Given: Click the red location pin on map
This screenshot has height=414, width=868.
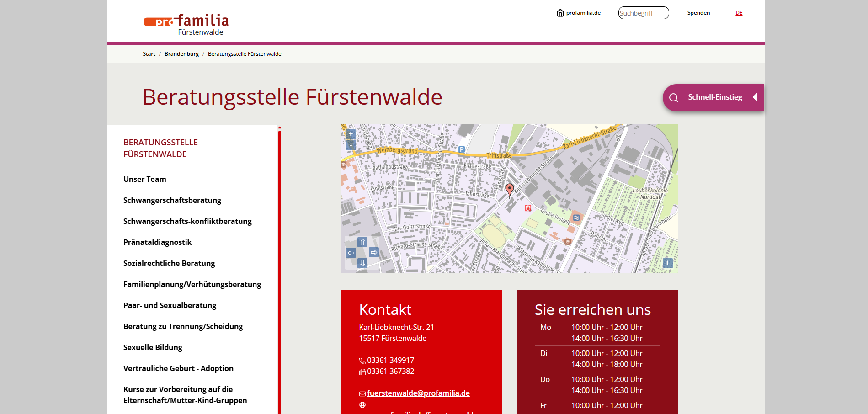Looking at the screenshot, I should click(510, 189).
